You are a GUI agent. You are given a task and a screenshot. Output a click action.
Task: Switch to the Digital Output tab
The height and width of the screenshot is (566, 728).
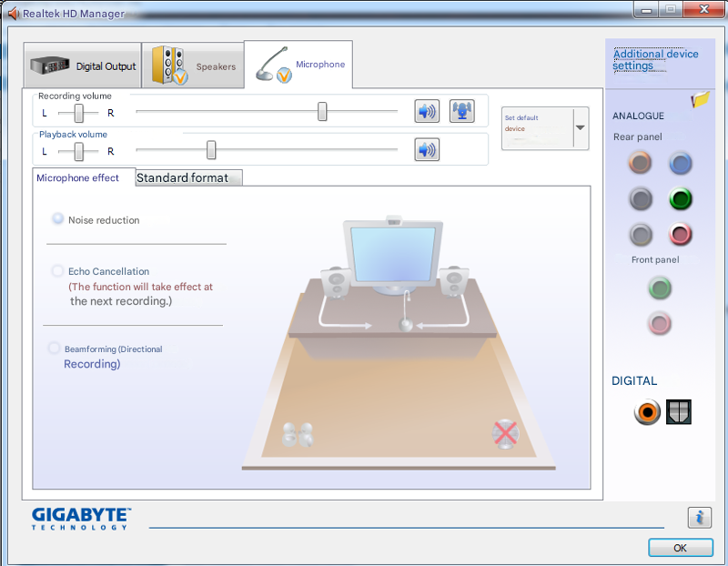point(83,66)
